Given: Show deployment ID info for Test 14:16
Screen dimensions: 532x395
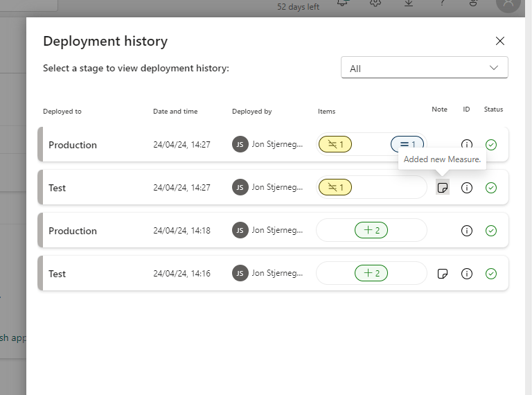Looking at the screenshot, I should [467, 274].
